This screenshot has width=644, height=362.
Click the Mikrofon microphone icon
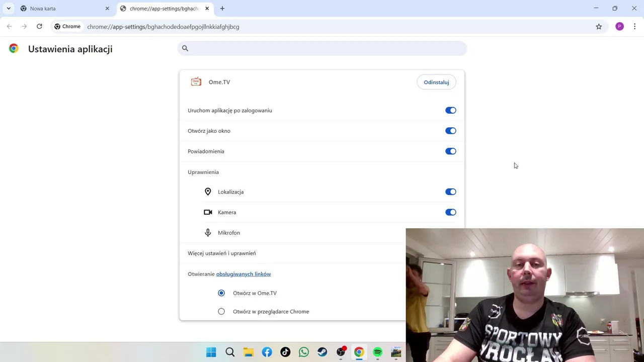pyautogui.click(x=208, y=233)
